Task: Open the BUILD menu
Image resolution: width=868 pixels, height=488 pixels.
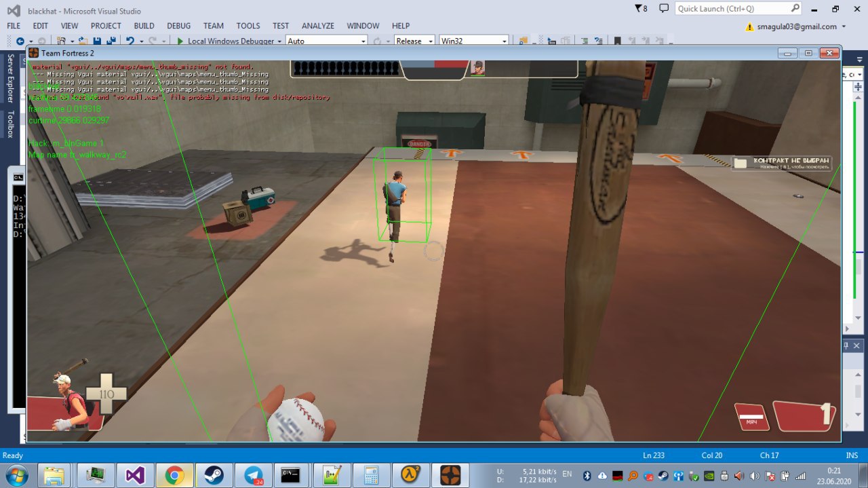Action: click(x=144, y=26)
